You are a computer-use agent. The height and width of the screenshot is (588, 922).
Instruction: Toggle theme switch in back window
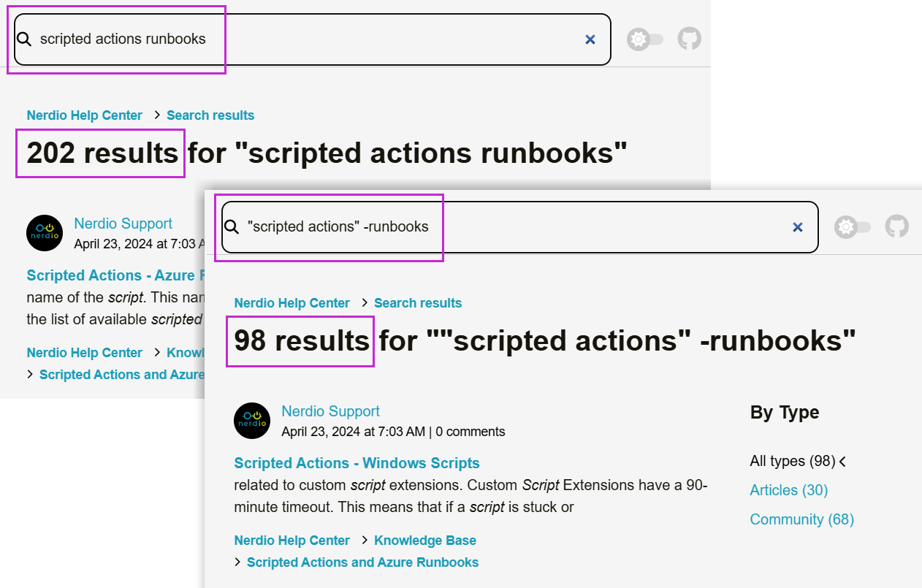(x=645, y=39)
